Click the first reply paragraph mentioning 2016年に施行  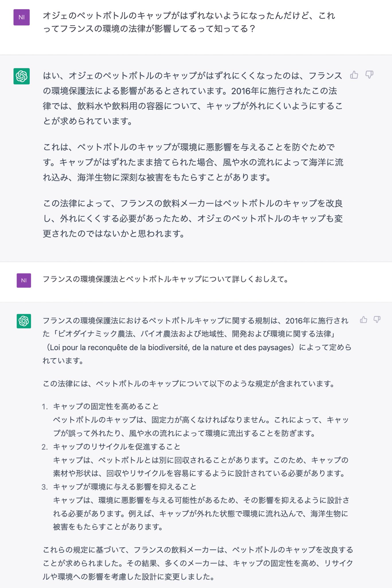[x=193, y=98]
